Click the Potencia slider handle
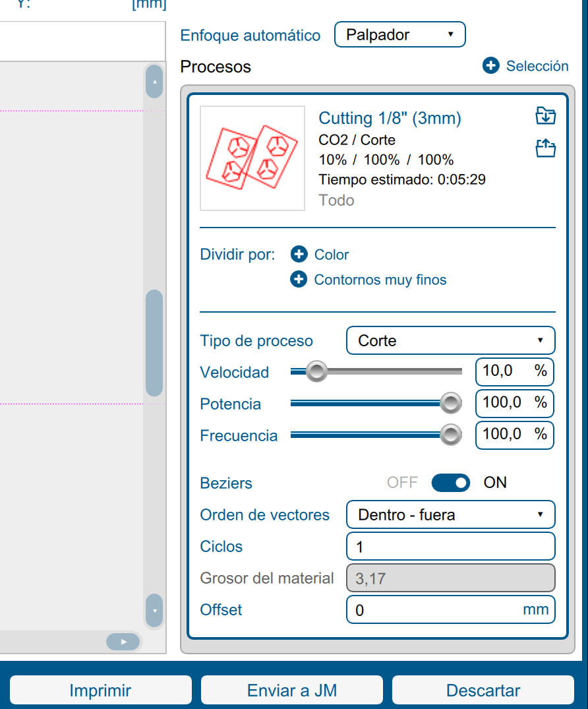 click(451, 403)
